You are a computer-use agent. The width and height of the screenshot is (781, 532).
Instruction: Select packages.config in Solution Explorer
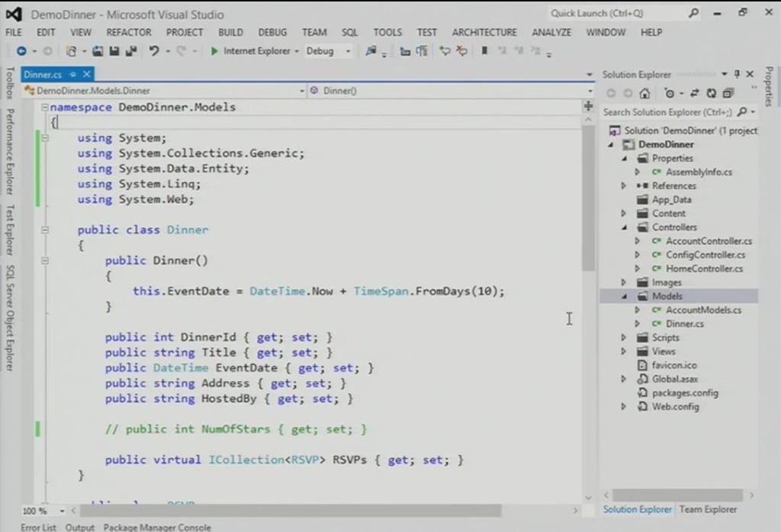point(685,393)
